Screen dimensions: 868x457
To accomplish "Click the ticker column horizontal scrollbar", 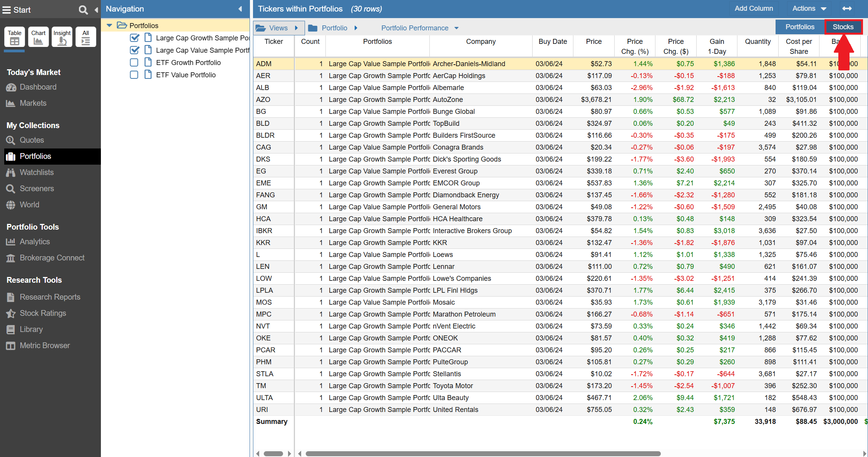I will (x=273, y=454).
